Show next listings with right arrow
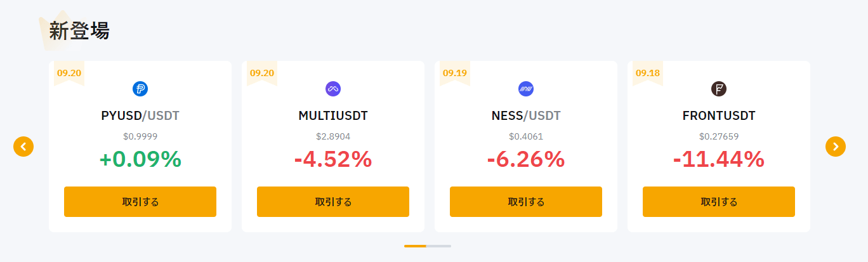The width and height of the screenshot is (868, 262). pyautogui.click(x=836, y=147)
